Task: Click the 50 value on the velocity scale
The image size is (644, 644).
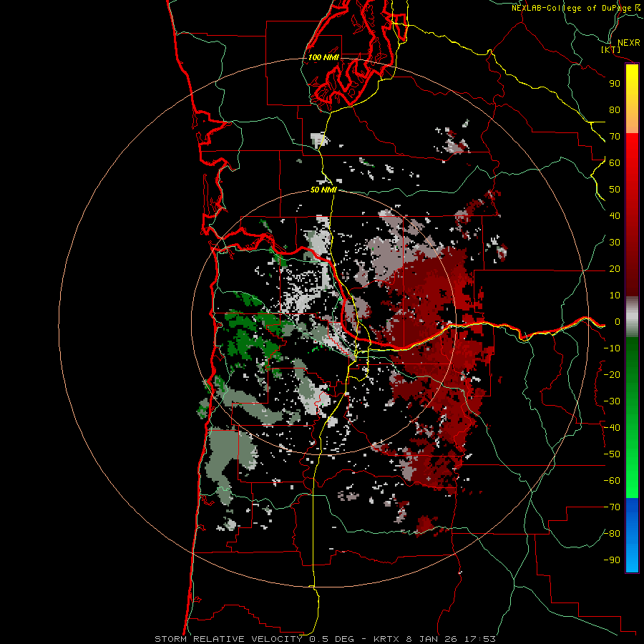Action: (x=615, y=190)
